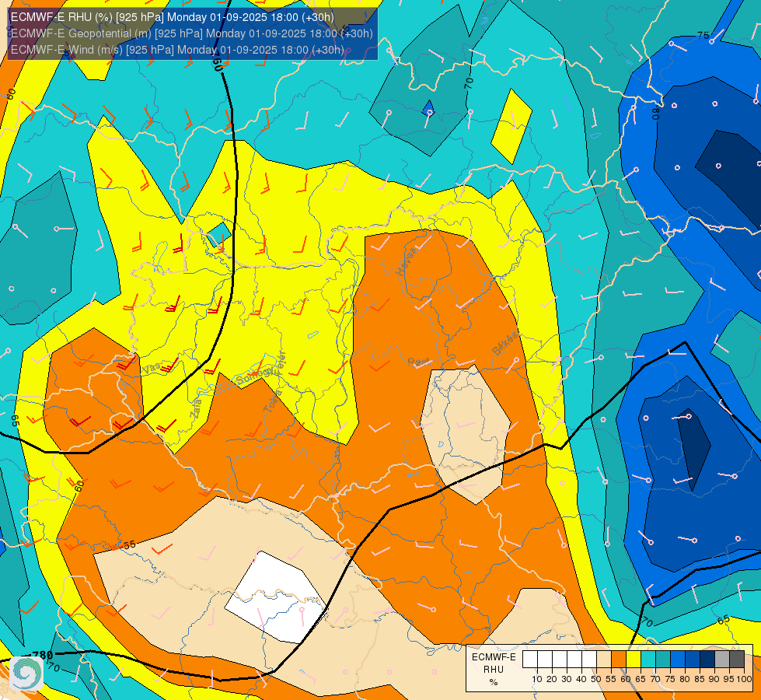
Task: Click the Heves county label
Action: point(407,261)
